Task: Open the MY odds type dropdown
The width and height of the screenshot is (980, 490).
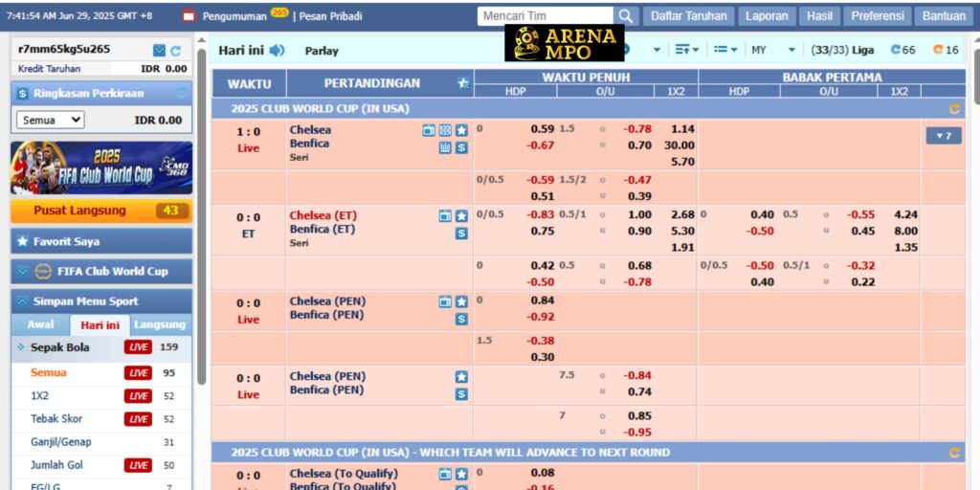Action: point(773,50)
